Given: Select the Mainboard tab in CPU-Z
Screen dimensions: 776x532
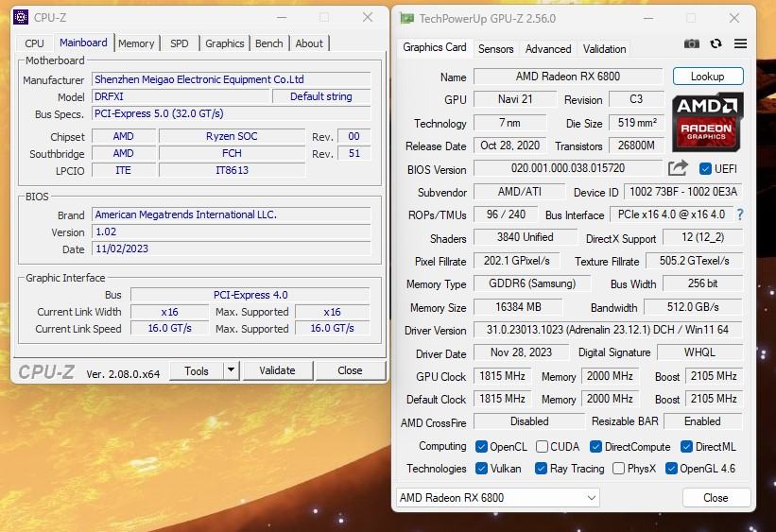Looking at the screenshot, I should point(83,43).
